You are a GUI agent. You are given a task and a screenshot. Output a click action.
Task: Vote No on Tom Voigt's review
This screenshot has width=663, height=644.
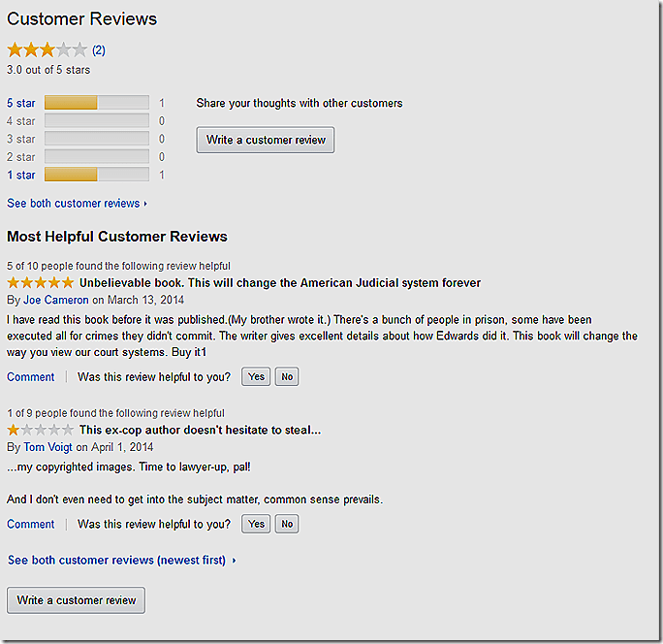[x=286, y=524]
